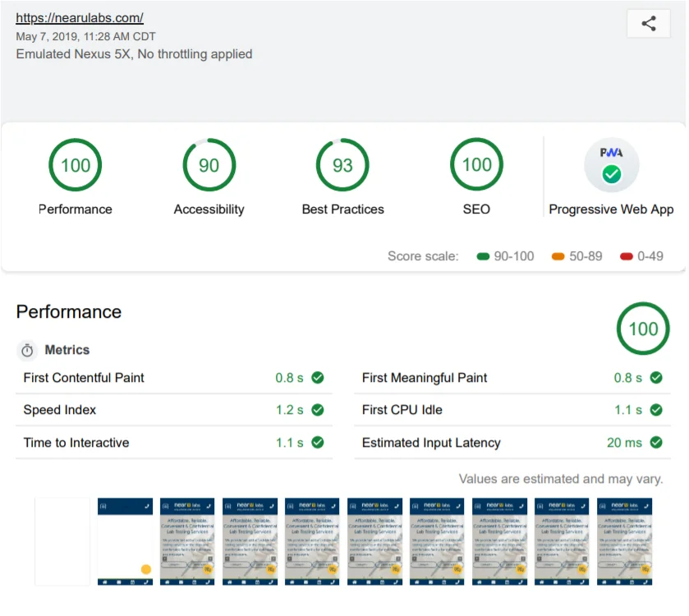Open the nearulabs.com URL link
This screenshot has width=689, height=616.
tap(80, 17)
